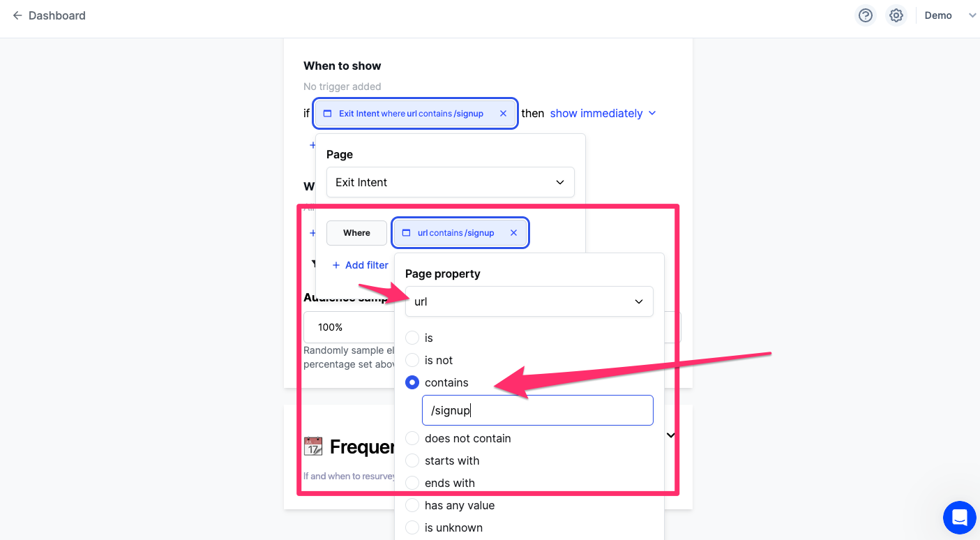The width and height of the screenshot is (980, 540).
Task: Click the Add filter link
Action: (x=360, y=265)
